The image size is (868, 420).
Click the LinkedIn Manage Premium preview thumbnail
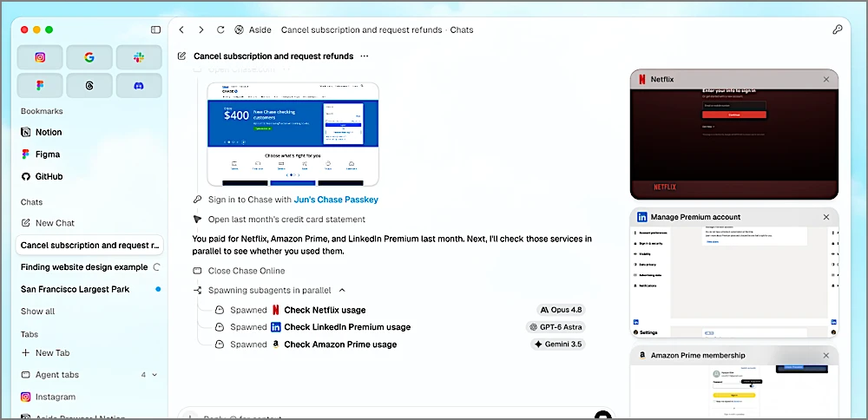(x=734, y=281)
